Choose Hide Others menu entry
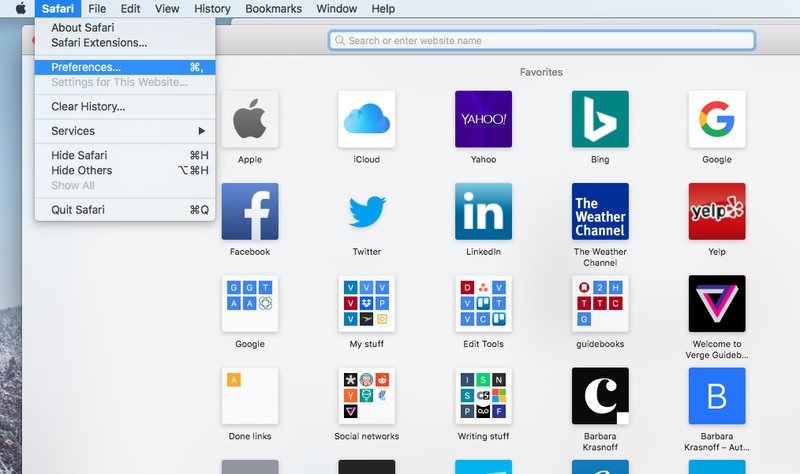Viewport: 800px width, 474px height. coord(125,170)
